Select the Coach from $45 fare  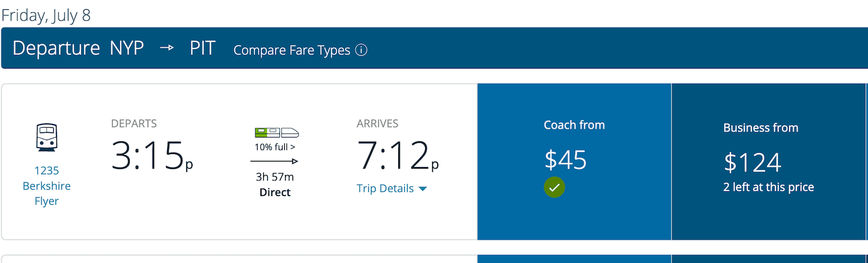click(x=575, y=162)
